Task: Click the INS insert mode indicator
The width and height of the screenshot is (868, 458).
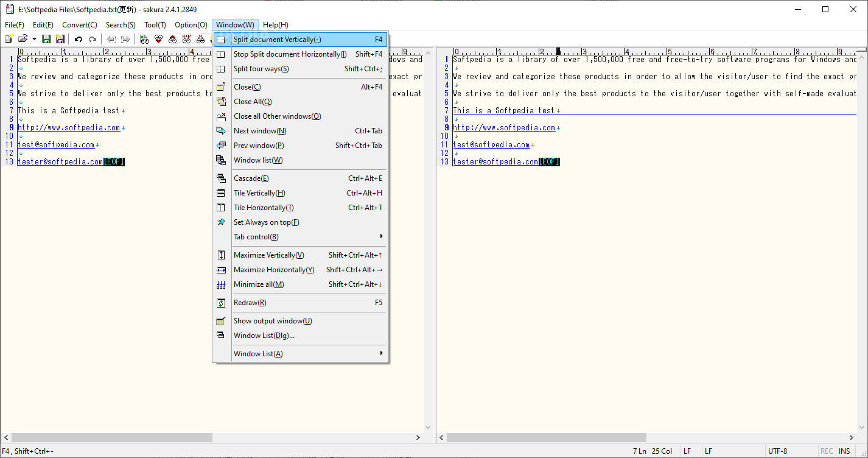Action: click(x=844, y=451)
